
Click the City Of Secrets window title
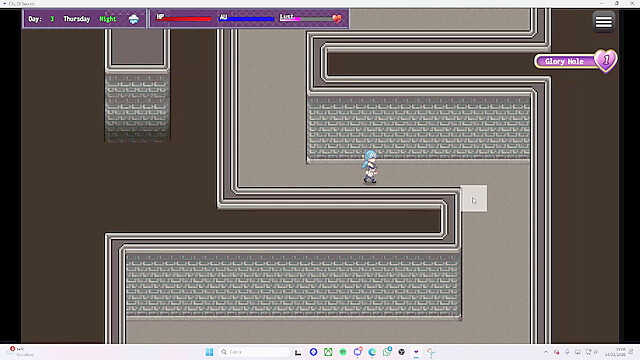coord(22,4)
